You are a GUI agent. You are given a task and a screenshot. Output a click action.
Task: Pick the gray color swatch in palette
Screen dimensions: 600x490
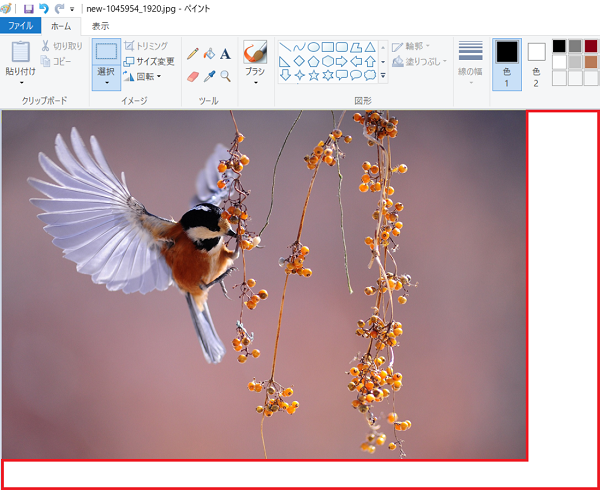point(575,46)
